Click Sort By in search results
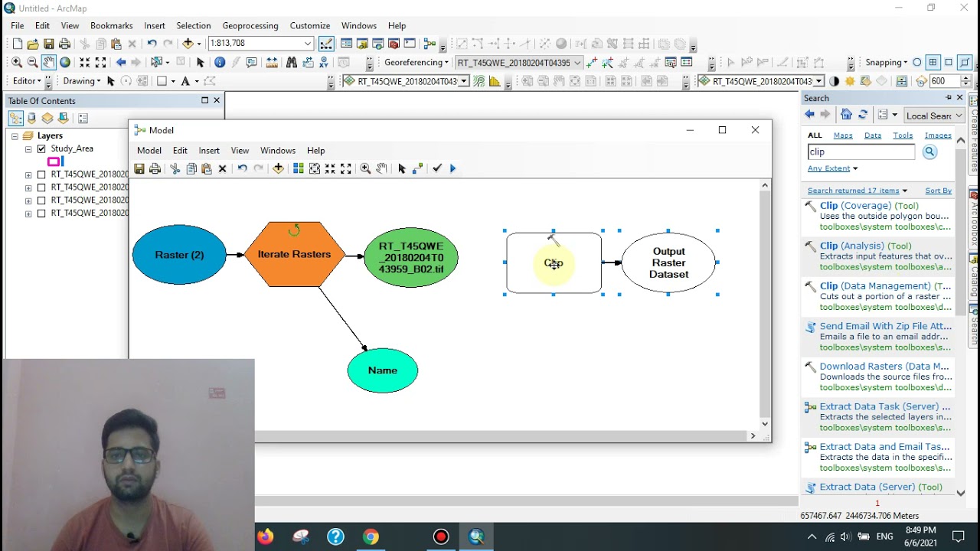This screenshot has height=551, width=980. pyautogui.click(x=938, y=191)
